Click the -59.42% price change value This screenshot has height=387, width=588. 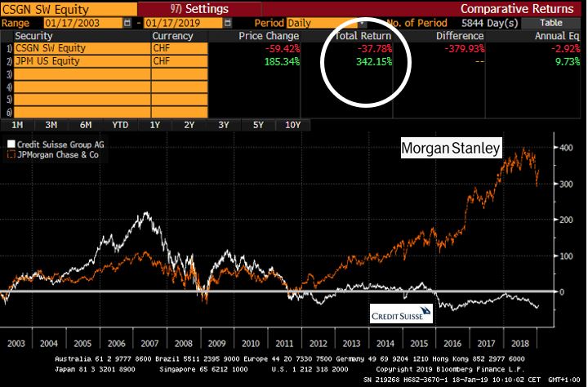pos(283,49)
